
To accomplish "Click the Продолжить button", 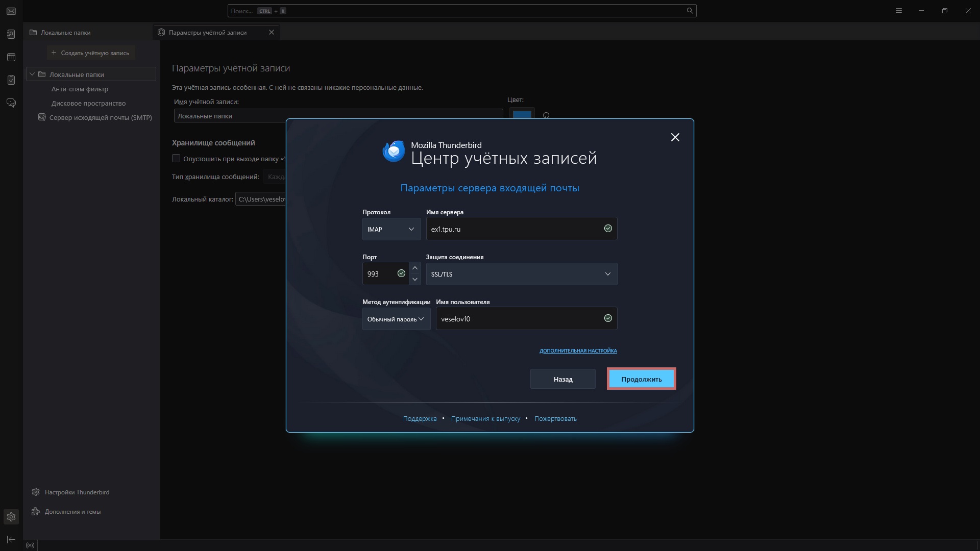I will point(642,379).
